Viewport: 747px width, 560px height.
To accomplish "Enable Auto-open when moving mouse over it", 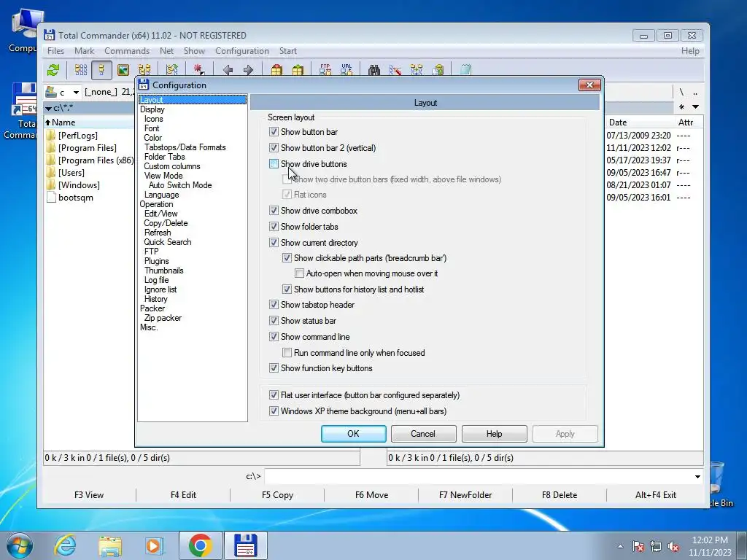I will [x=299, y=273].
